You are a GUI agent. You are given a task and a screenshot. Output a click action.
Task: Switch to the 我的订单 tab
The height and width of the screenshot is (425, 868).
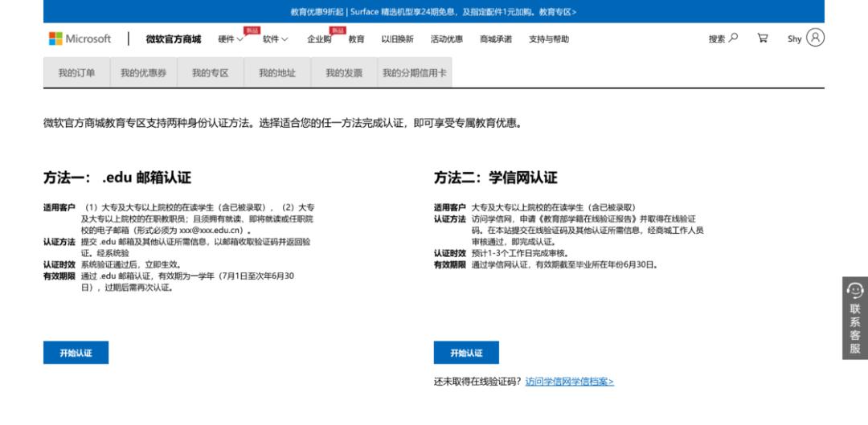(76, 72)
